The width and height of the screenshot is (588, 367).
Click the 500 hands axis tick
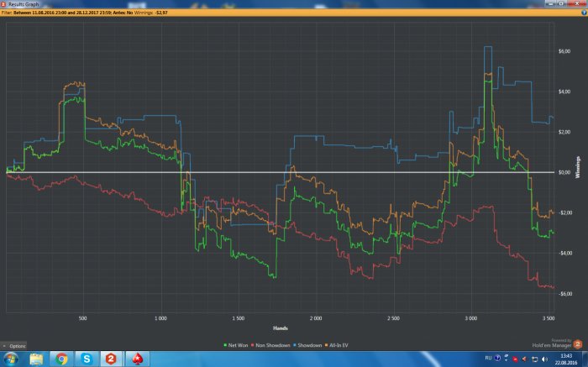(83, 318)
